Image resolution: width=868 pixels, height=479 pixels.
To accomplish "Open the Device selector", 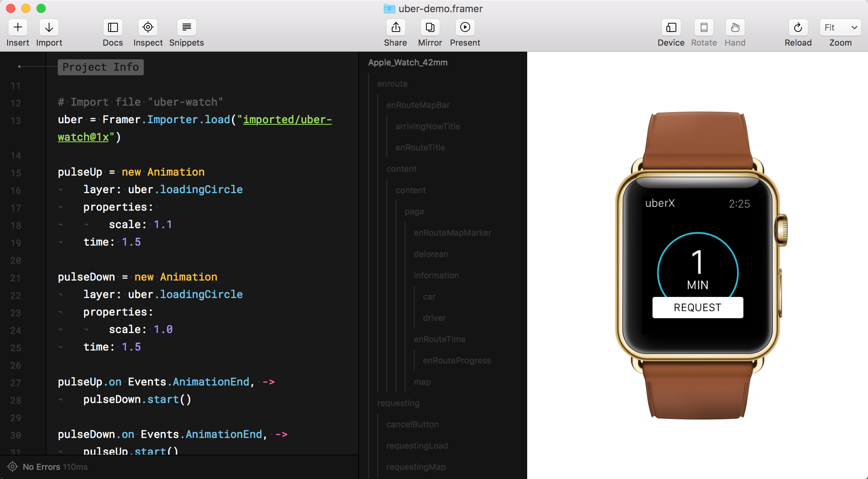I will click(671, 27).
